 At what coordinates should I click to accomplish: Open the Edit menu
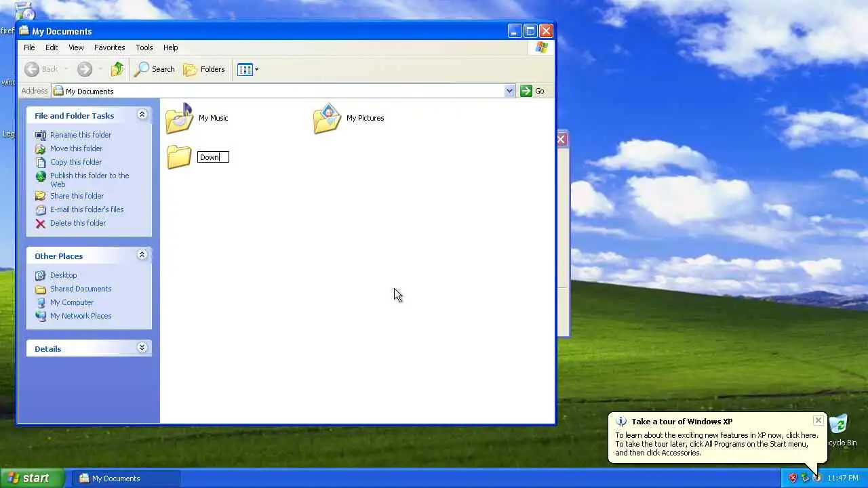click(52, 47)
